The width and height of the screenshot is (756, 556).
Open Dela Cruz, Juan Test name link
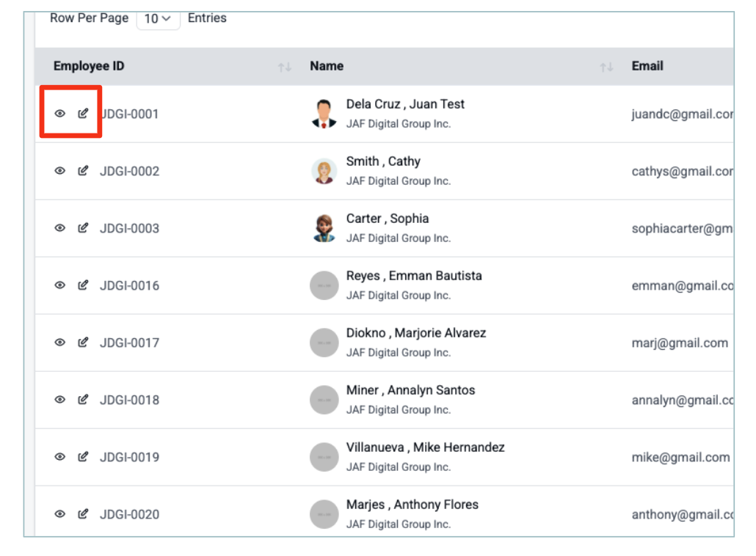click(405, 104)
